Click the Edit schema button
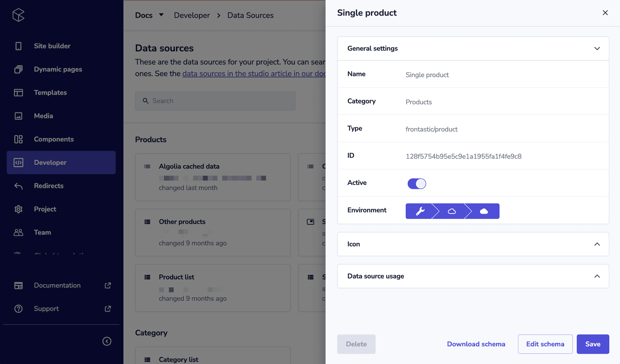This screenshot has height=364, width=620. 545,344
